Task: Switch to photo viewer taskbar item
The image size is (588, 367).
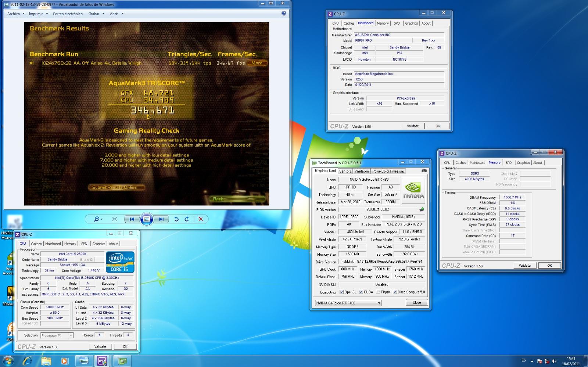Action: tap(84, 361)
